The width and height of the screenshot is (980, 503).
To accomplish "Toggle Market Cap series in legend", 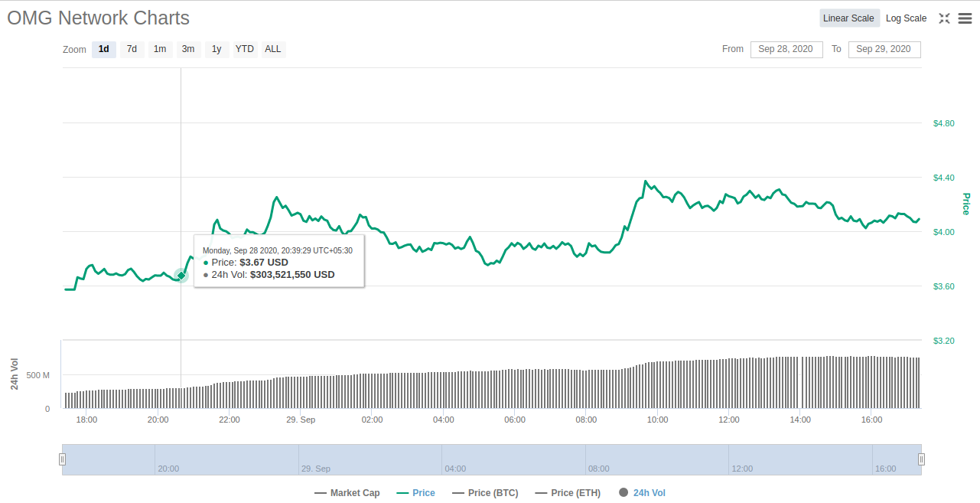I will point(347,493).
